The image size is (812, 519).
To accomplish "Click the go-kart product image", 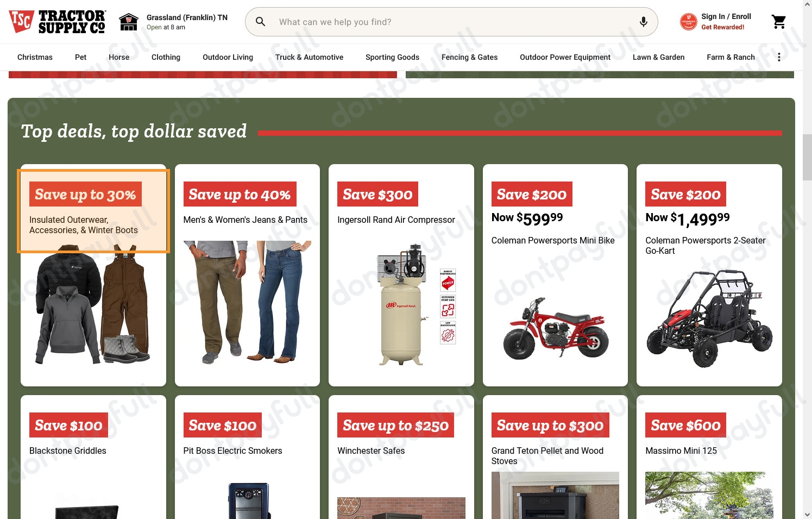I will click(x=709, y=318).
